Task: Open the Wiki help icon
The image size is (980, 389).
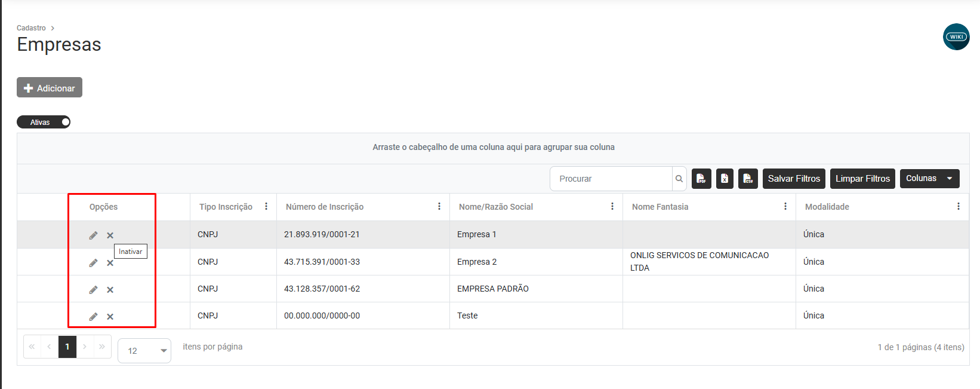Action: pyautogui.click(x=956, y=37)
